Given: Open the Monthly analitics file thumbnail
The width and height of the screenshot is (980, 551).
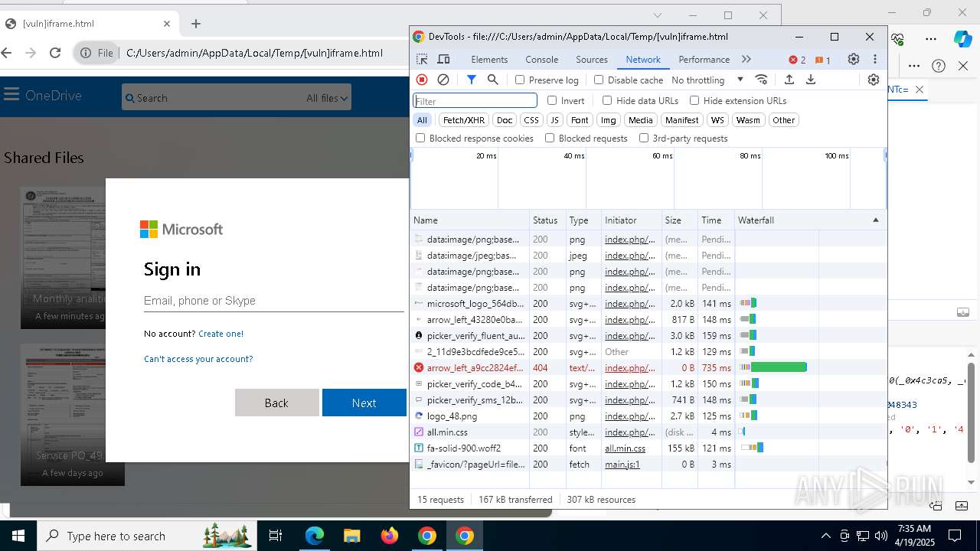Looking at the screenshot, I should click(63, 257).
